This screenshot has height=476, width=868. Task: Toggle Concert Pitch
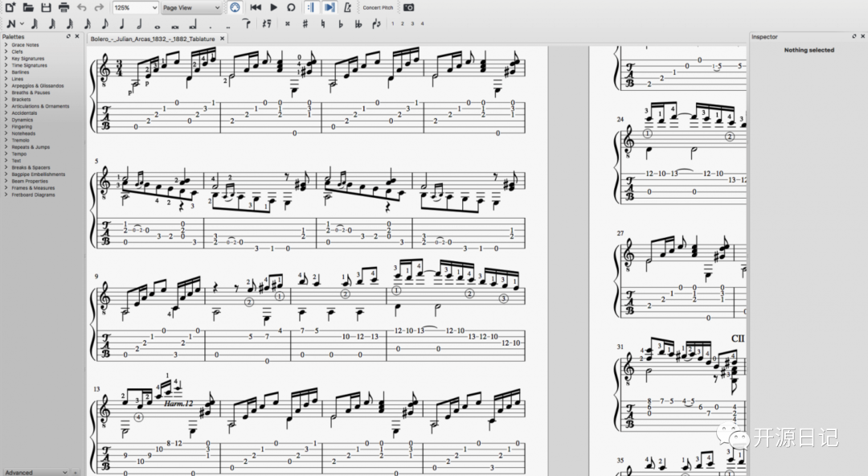[x=378, y=8]
